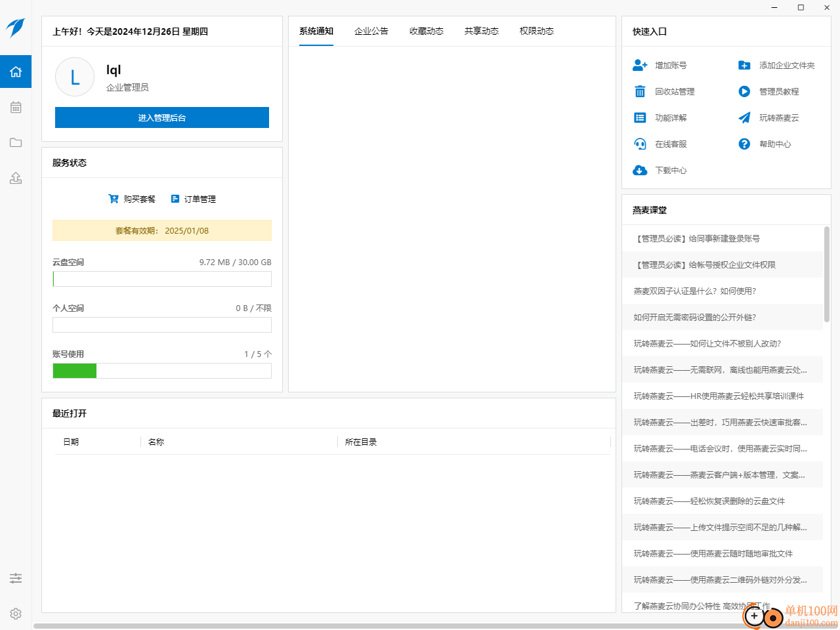
Task: Click the 进入管理后台 button
Action: point(162,117)
